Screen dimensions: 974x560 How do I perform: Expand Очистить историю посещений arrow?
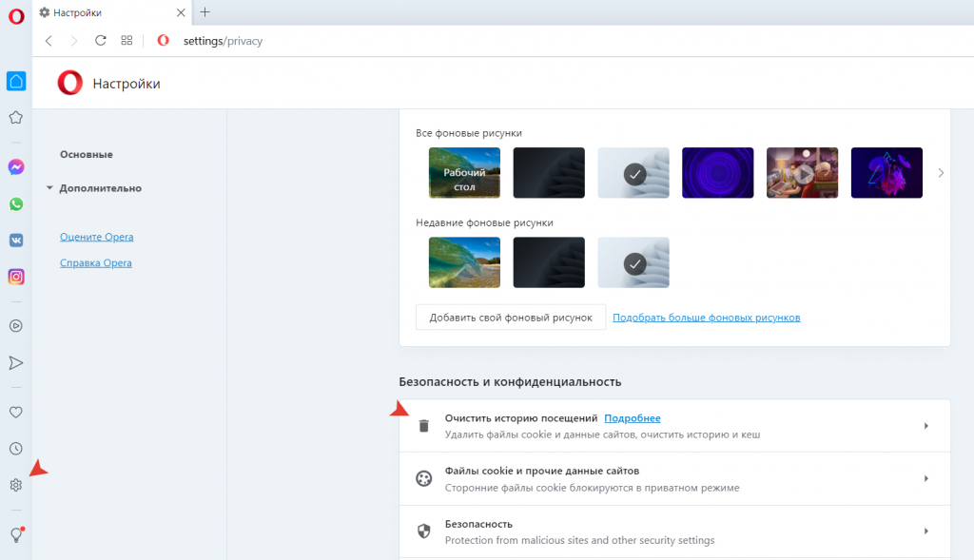coord(926,426)
